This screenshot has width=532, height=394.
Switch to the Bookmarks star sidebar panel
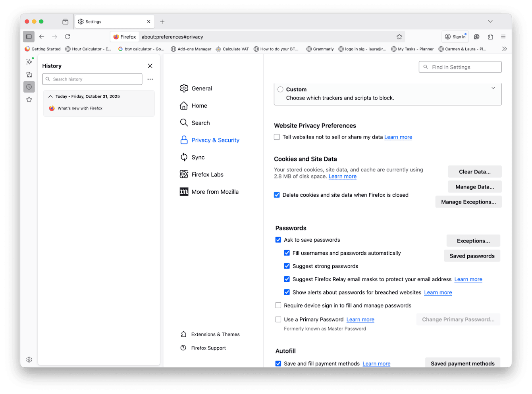(29, 99)
